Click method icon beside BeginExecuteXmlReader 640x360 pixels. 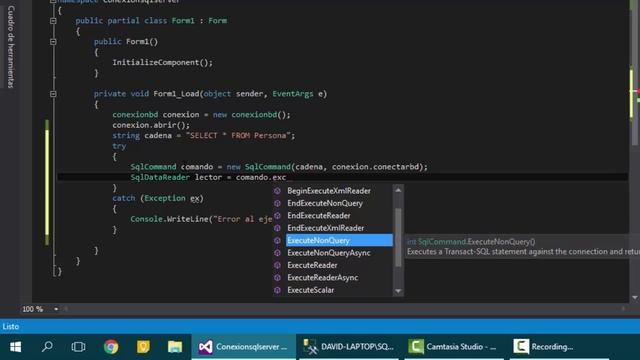click(277, 191)
